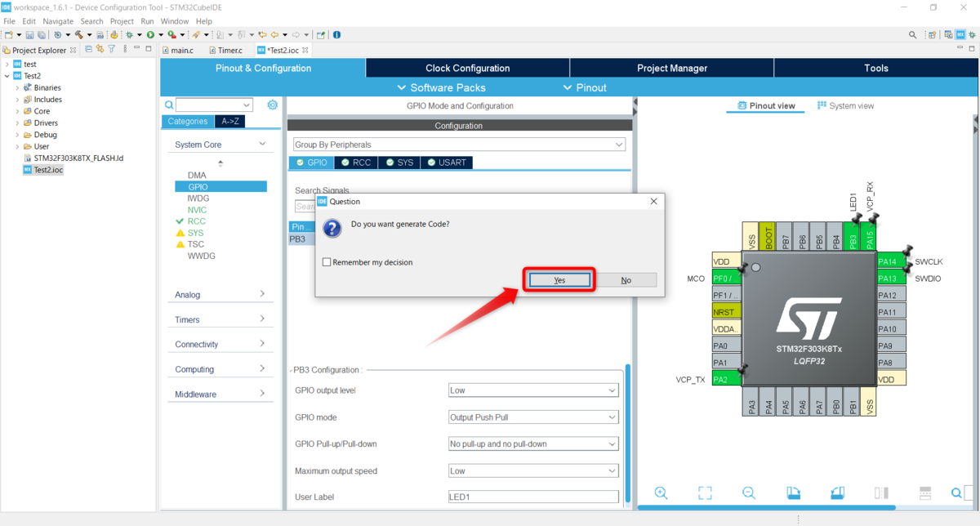980x526 pixels.
Task: Select the SYS peripheral tab
Action: click(x=399, y=163)
